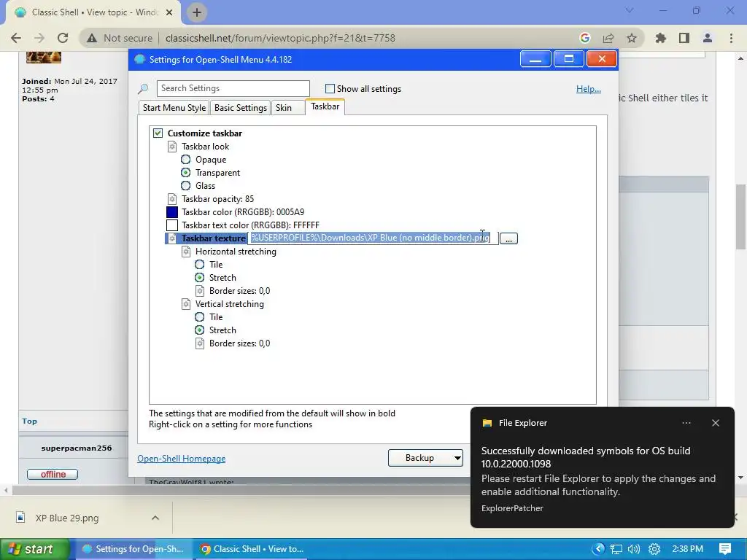Click the share page icon
Viewport: 747px width, 560px height.
click(x=608, y=38)
